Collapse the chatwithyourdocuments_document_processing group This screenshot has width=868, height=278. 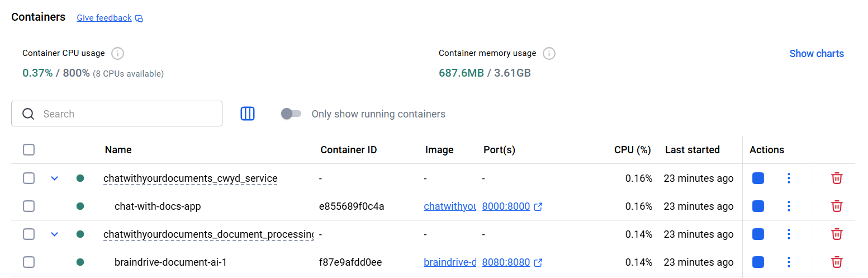click(x=54, y=234)
